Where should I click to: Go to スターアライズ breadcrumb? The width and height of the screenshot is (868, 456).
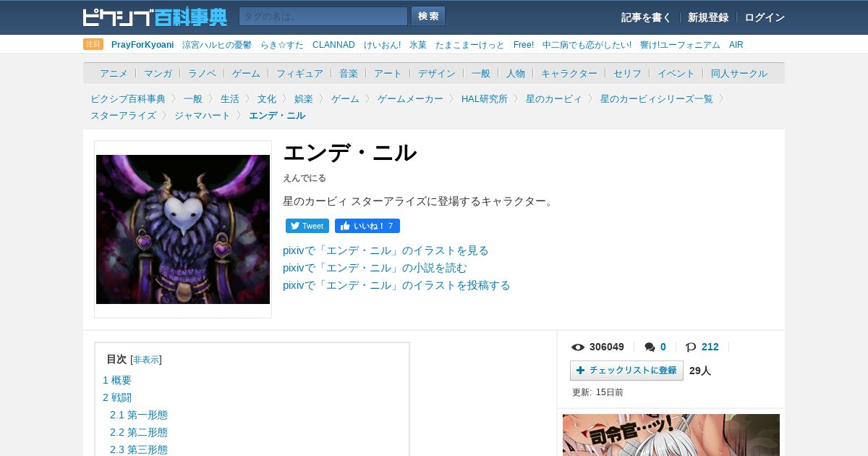tap(123, 115)
